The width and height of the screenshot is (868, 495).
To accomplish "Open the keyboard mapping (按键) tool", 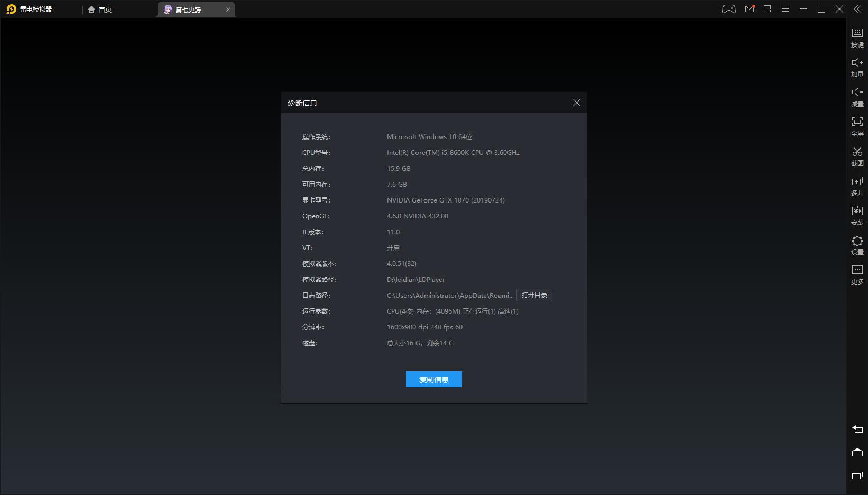I will pyautogui.click(x=857, y=37).
